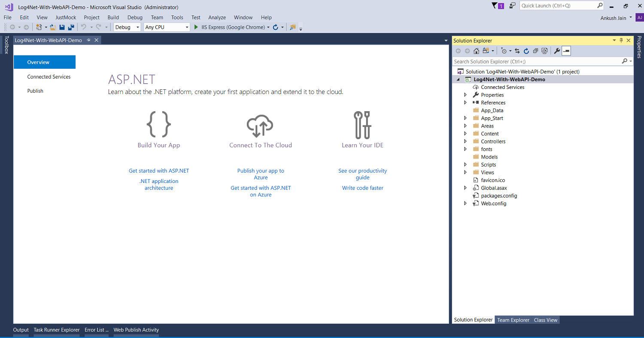Click the Open File folder icon
Viewport: 644px width, 338px height.
point(53,27)
